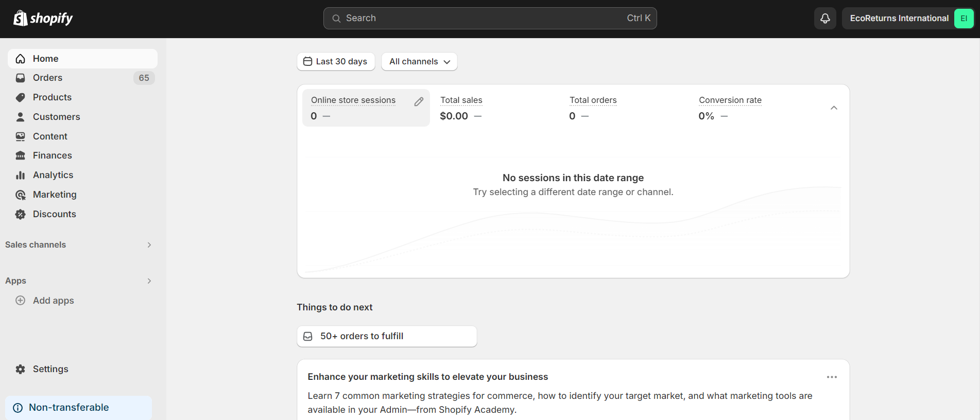Click the Shopify logo
980x420 pixels.
point(43,19)
